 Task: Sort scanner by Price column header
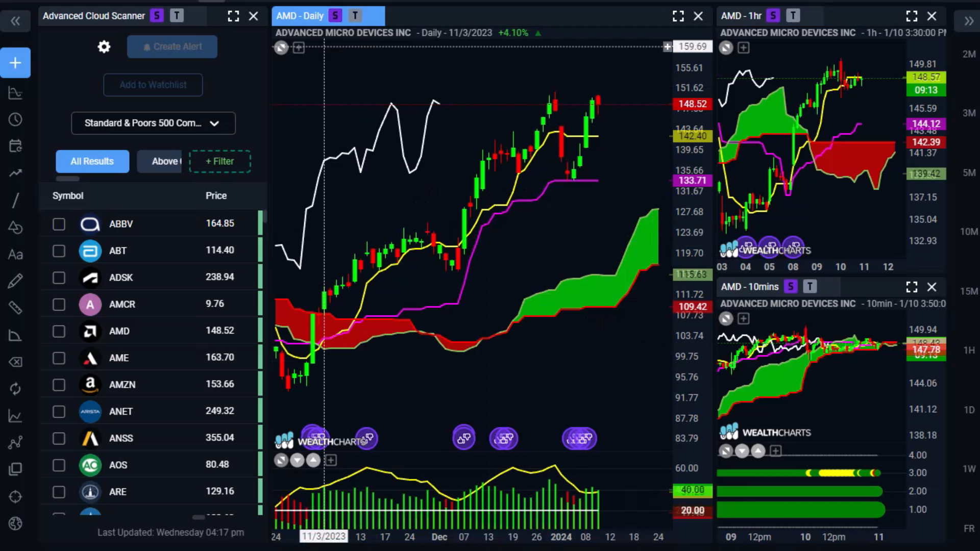pyautogui.click(x=216, y=196)
